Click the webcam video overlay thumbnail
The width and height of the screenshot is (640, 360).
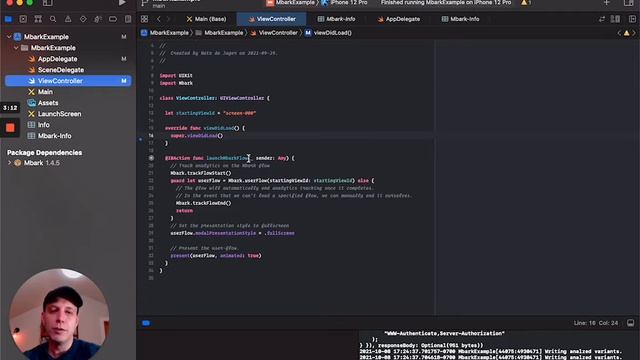point(59,314)
